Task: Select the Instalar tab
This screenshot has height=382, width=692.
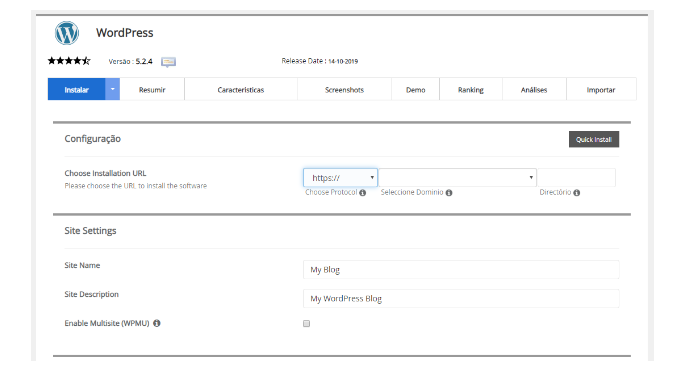Action: [77, 89]
